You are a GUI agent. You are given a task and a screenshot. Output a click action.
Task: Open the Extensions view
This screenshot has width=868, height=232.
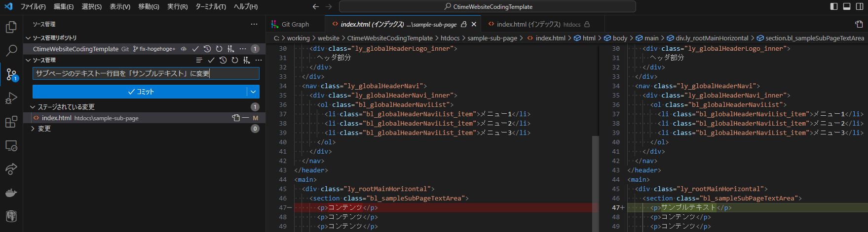11,122
